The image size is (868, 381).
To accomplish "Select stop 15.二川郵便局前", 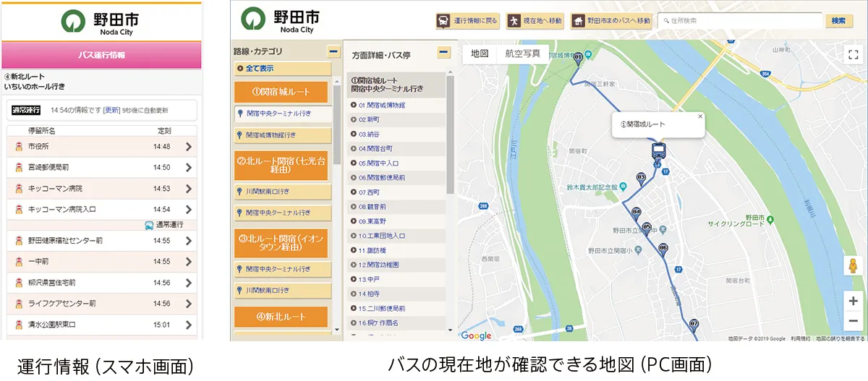I will coord(396,308).
